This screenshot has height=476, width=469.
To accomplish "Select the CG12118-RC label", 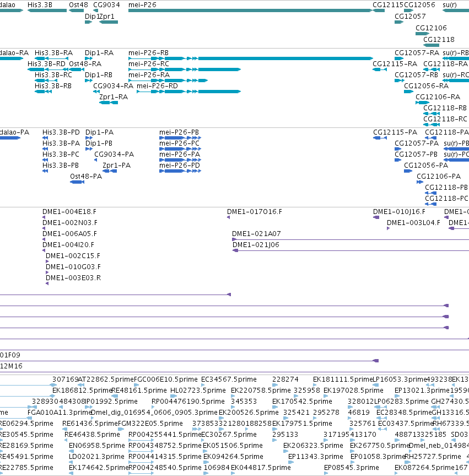I will (x=445, y=119).
